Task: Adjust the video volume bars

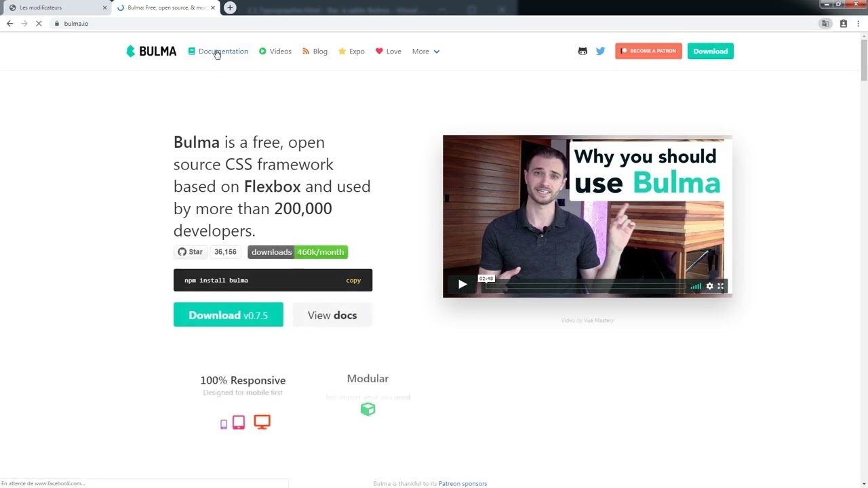Action: click(x=696, y=286)
